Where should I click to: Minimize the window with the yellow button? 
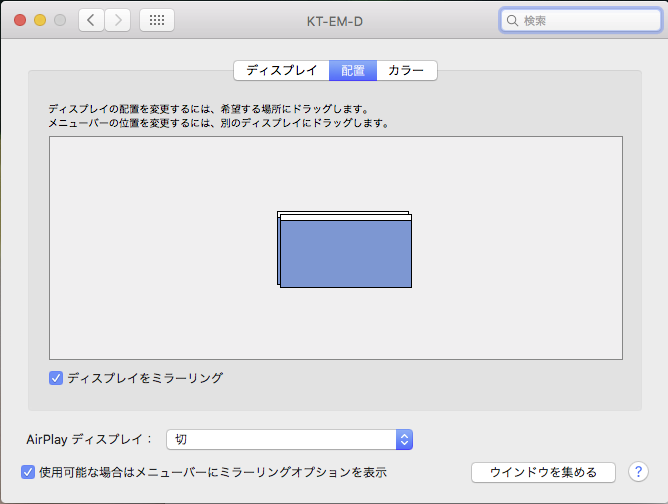click(x=40, y=20)
